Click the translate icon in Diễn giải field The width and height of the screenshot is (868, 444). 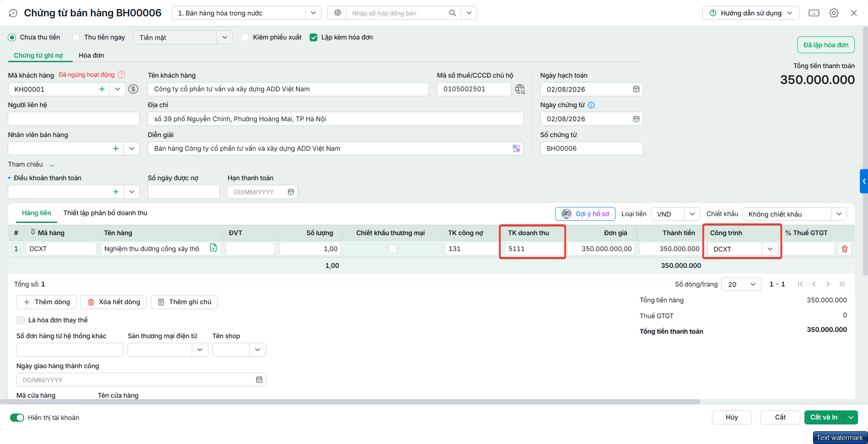click(516, 148)
